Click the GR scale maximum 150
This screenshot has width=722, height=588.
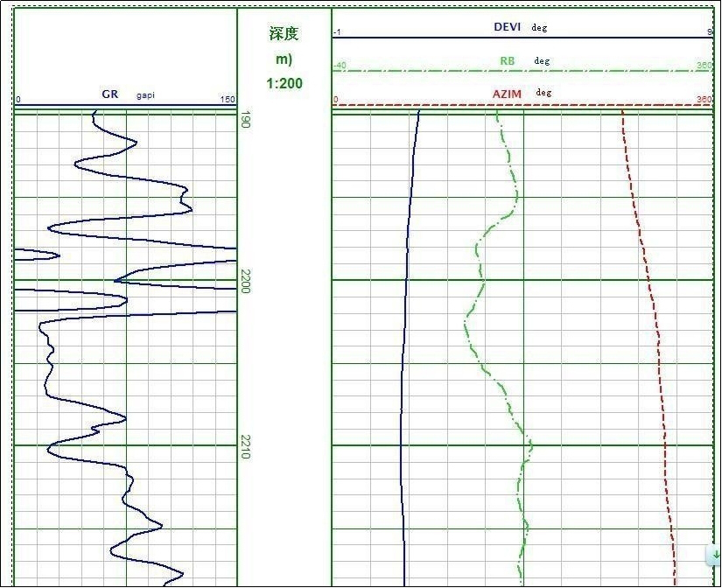point(228,99)
